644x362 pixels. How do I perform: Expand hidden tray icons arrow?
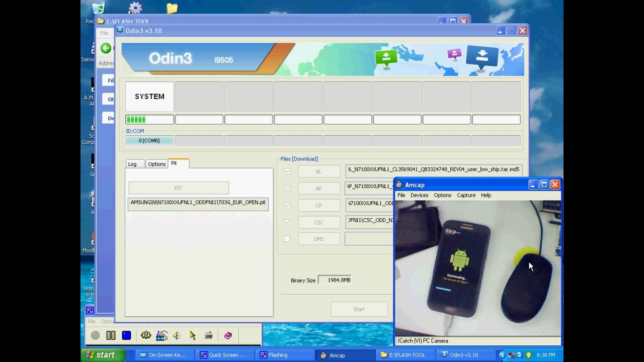502,355
